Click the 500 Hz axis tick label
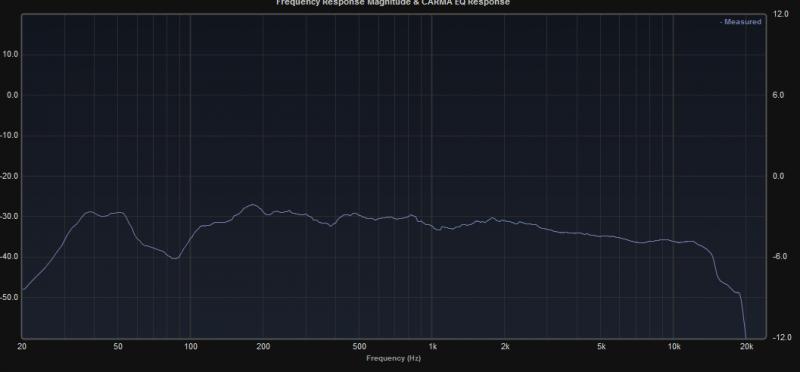The image size is (800, 372). point(359,347)
